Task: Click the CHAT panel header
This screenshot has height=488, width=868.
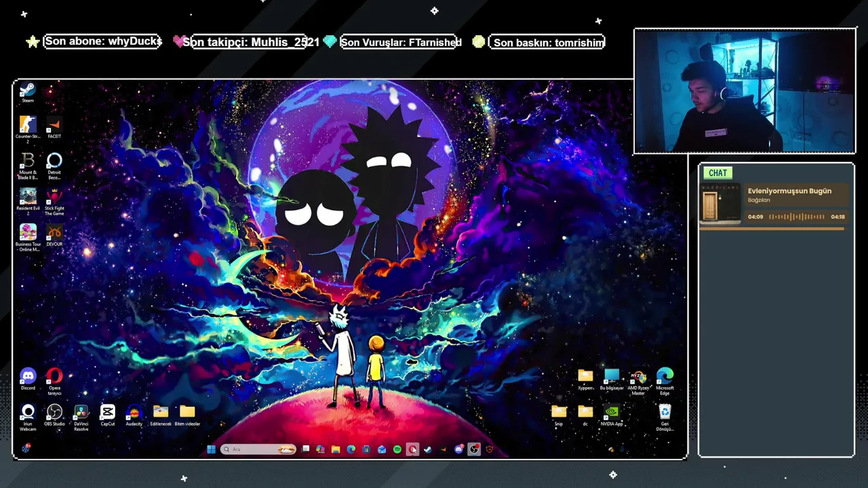Action: [717, 173]
